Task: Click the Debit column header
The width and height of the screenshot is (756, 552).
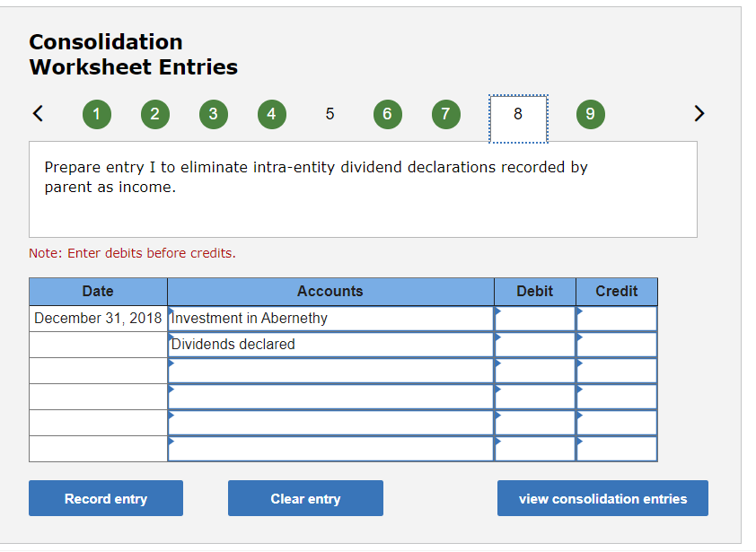Action: pyautogui.click(x=535, y=291)
